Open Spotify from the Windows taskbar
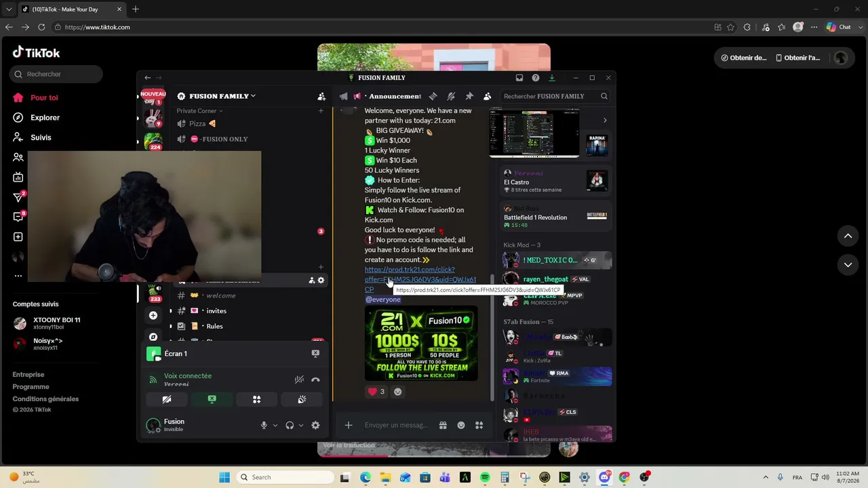This screenshot has width=868, height=488. point(485,477)
